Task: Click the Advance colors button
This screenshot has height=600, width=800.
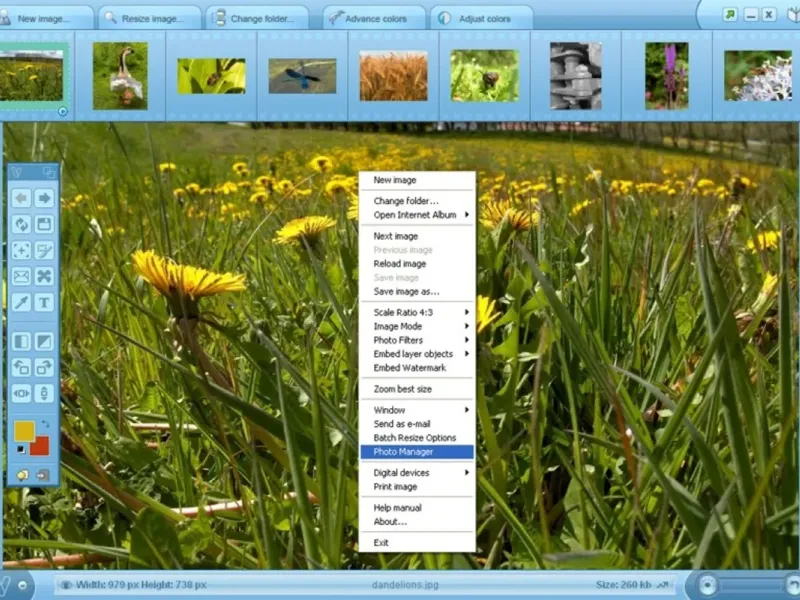Action: 368,18
